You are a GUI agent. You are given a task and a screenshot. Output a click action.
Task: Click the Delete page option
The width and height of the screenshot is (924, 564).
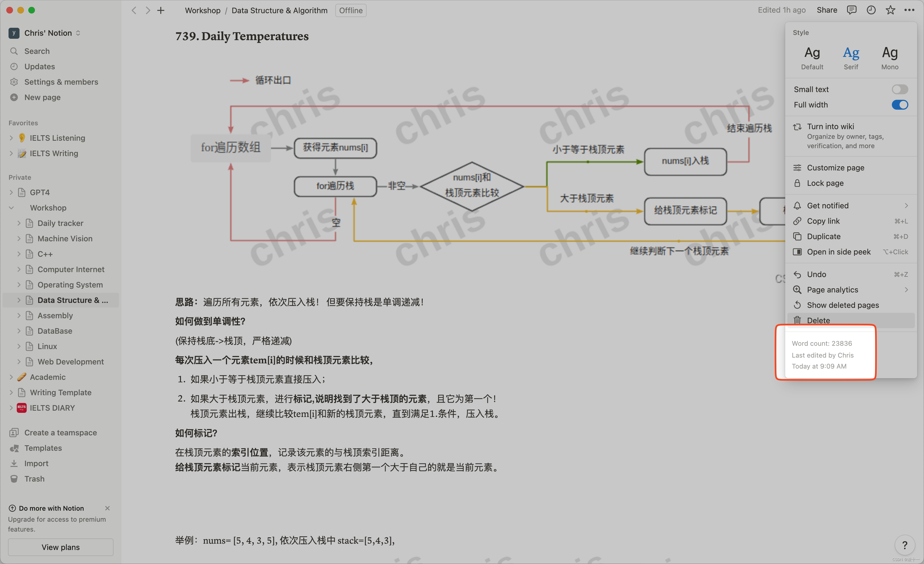click(818, 320)
